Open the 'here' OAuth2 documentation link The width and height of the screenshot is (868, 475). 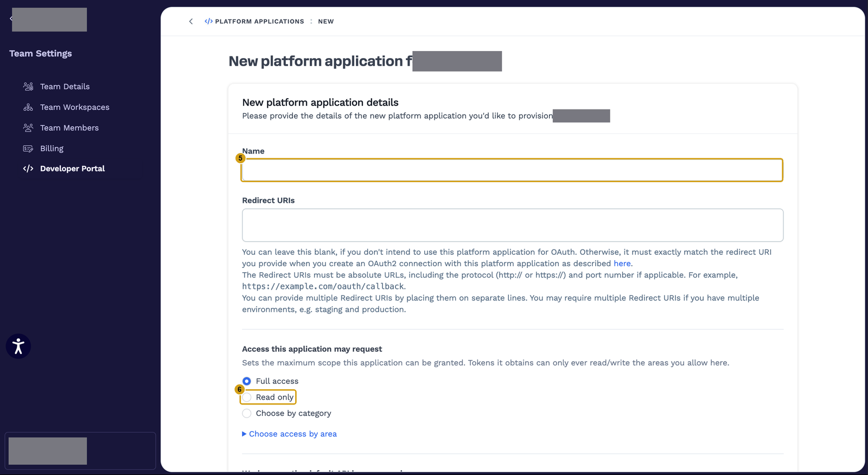tap(622, 264)
